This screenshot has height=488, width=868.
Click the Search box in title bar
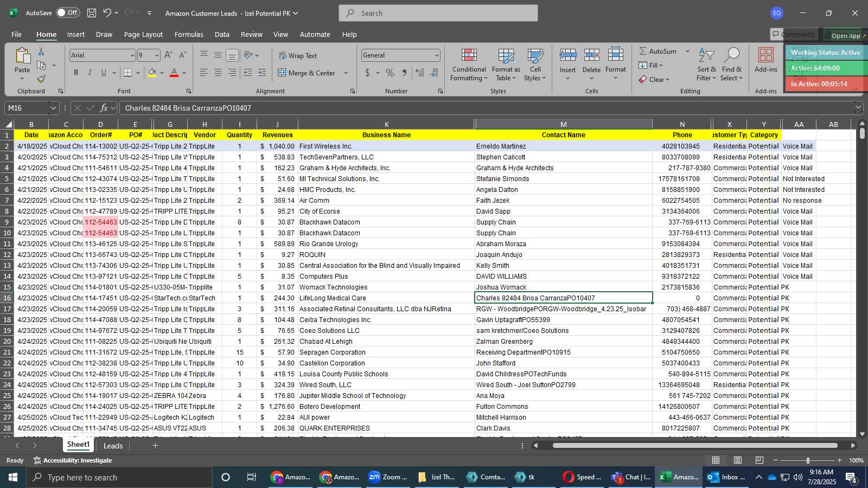pos(438,13)
